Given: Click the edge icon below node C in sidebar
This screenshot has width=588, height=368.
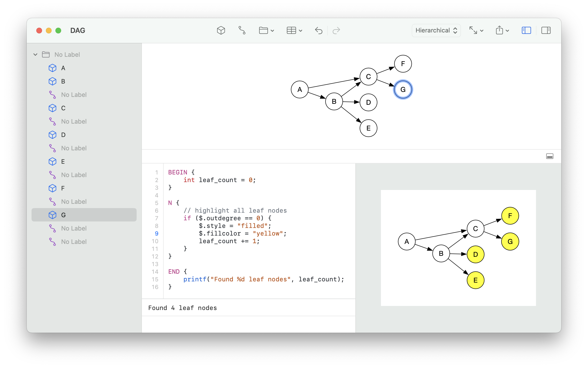Looking at the screenshot, I should [x=52, y=121].
